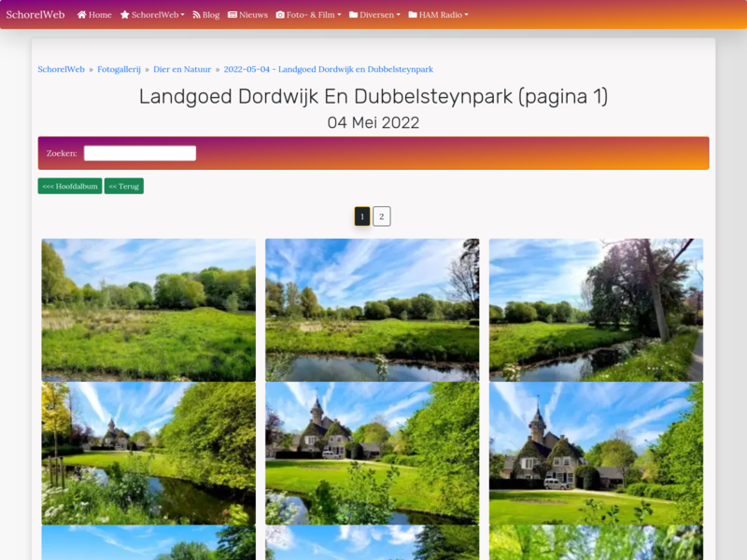
Task: Go to pagination page 2
Action: click(x=382, y=217)
